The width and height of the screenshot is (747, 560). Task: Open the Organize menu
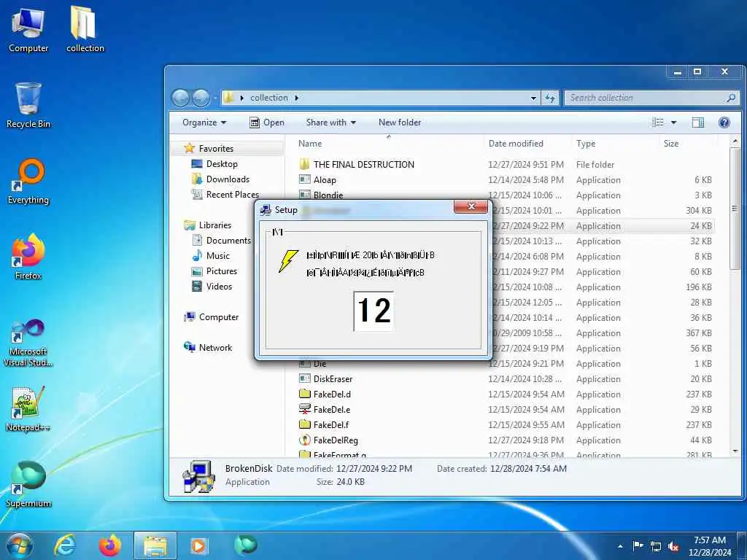coord(204,122)
